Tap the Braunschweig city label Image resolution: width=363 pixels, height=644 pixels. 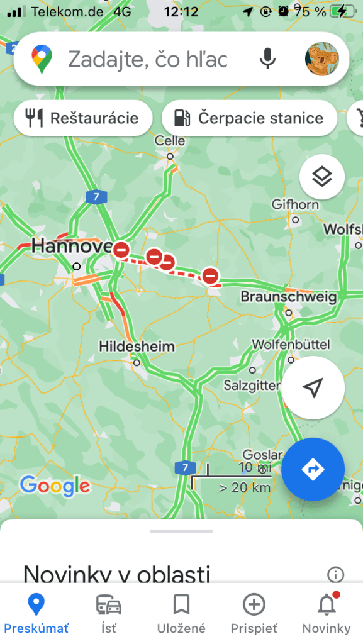[x=289, y=297]
